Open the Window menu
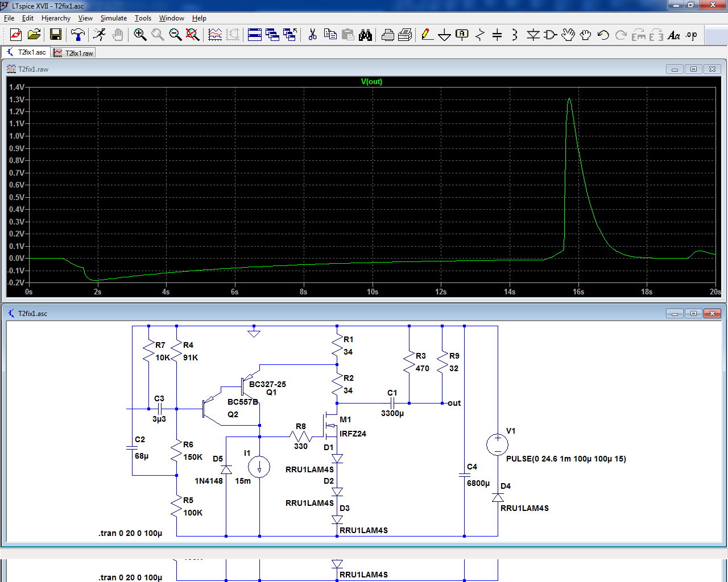This screenshot has width=728, height=582. (172, 18)
